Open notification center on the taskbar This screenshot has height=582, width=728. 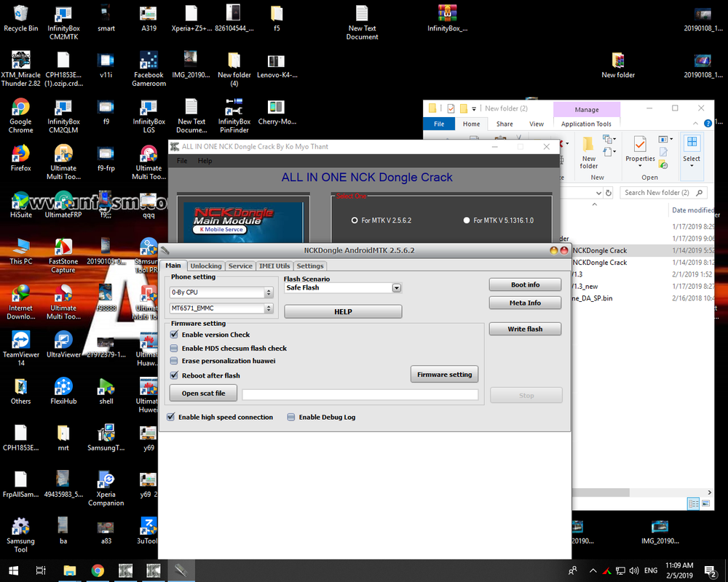click(x=710, y=570)
